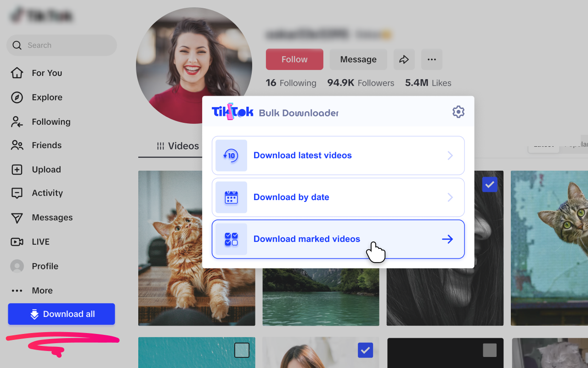
Task: Open the tabby cat video thumbnail
Action: (x=549, y=248)
